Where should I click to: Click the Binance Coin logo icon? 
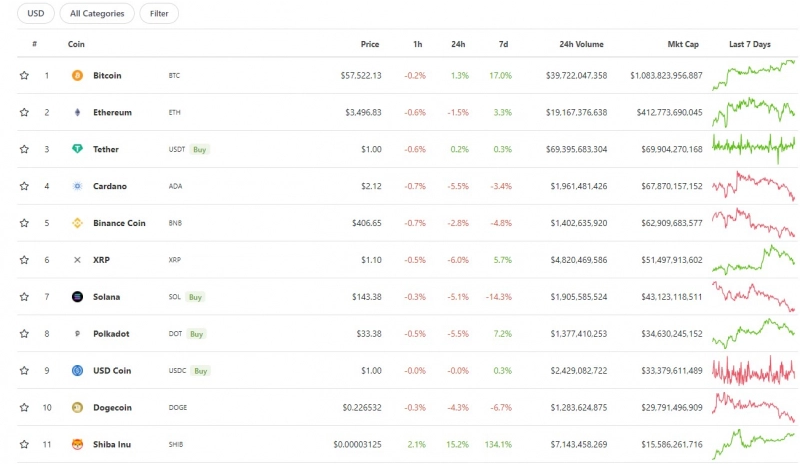tap(77, 223)
